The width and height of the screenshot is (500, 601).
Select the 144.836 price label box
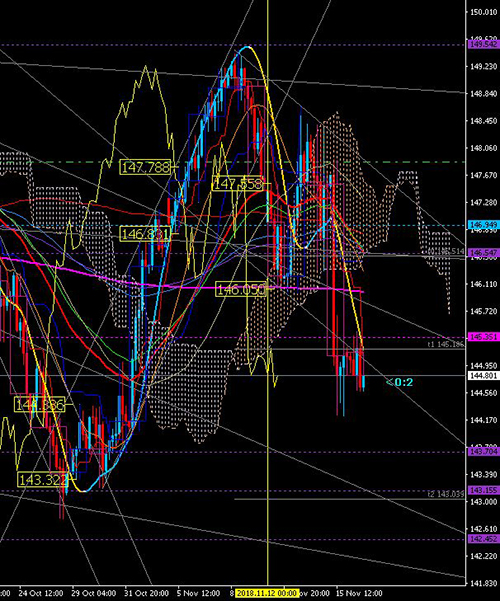click(x=39, y=404)
